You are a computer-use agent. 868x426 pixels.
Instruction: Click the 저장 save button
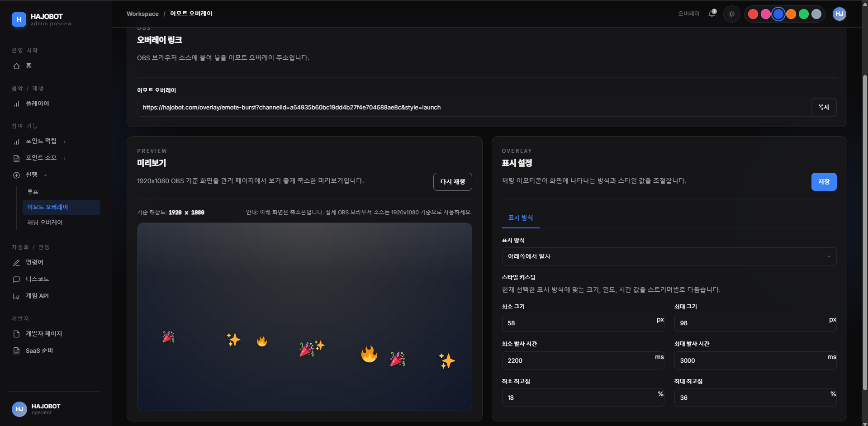[x=824, y=182]
